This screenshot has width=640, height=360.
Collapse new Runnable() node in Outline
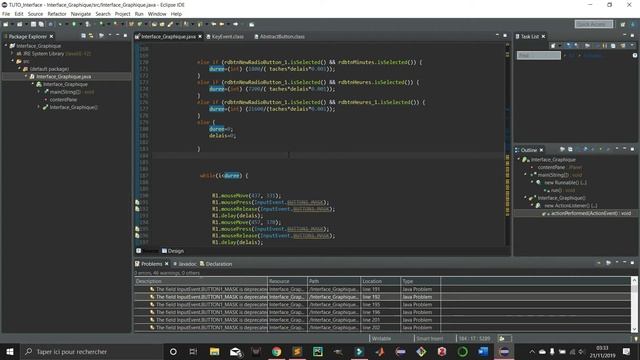pos(532,182)
